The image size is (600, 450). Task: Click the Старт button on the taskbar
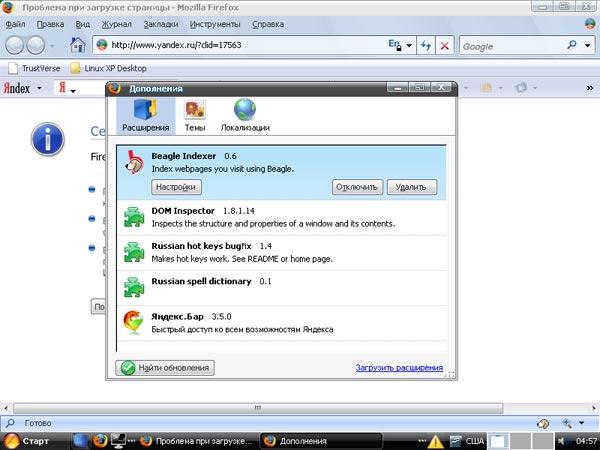(26, 441)
